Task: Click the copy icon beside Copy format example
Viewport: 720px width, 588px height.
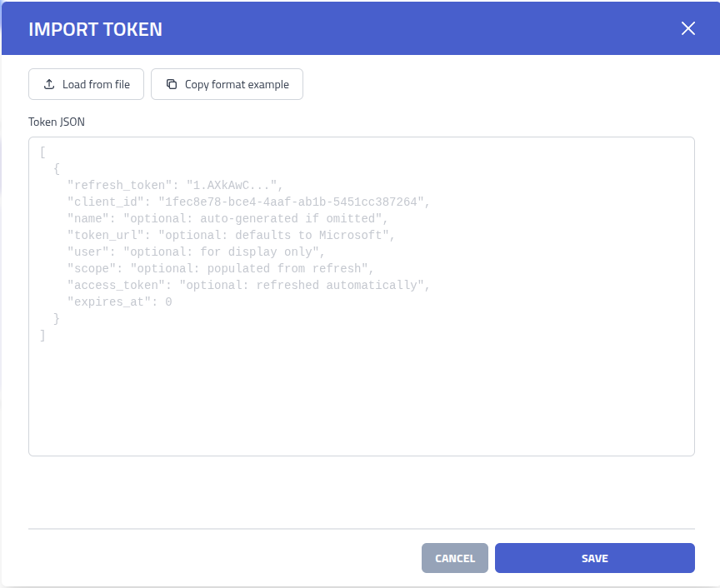Action: pos(172,83)
